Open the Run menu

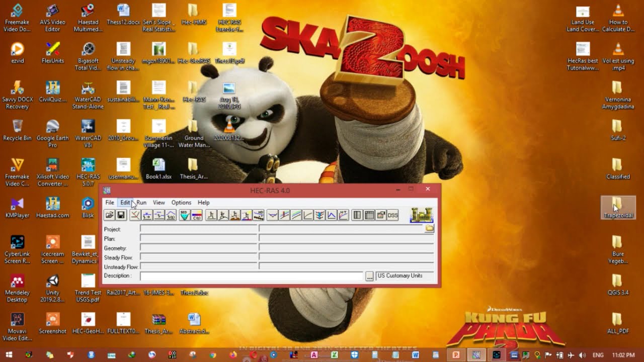pos(141,203)
